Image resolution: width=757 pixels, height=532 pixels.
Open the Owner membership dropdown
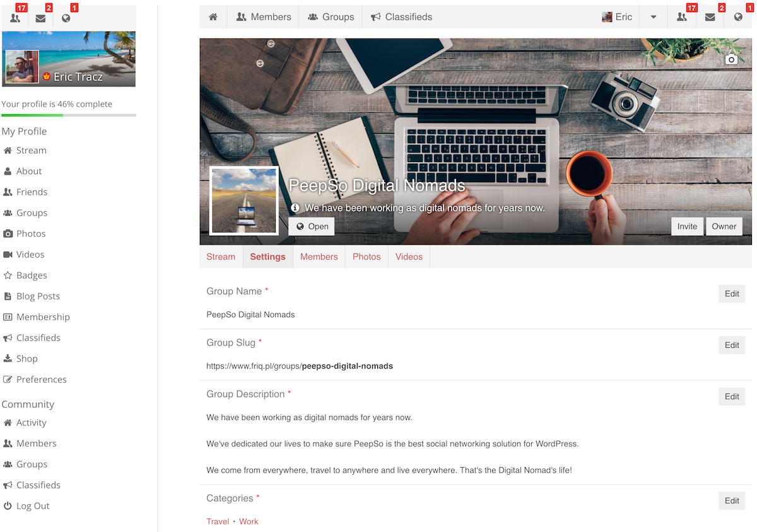[x=724, y=226]
